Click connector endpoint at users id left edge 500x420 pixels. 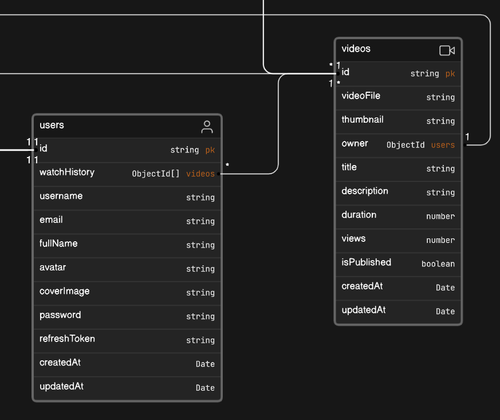coord(36,150)
